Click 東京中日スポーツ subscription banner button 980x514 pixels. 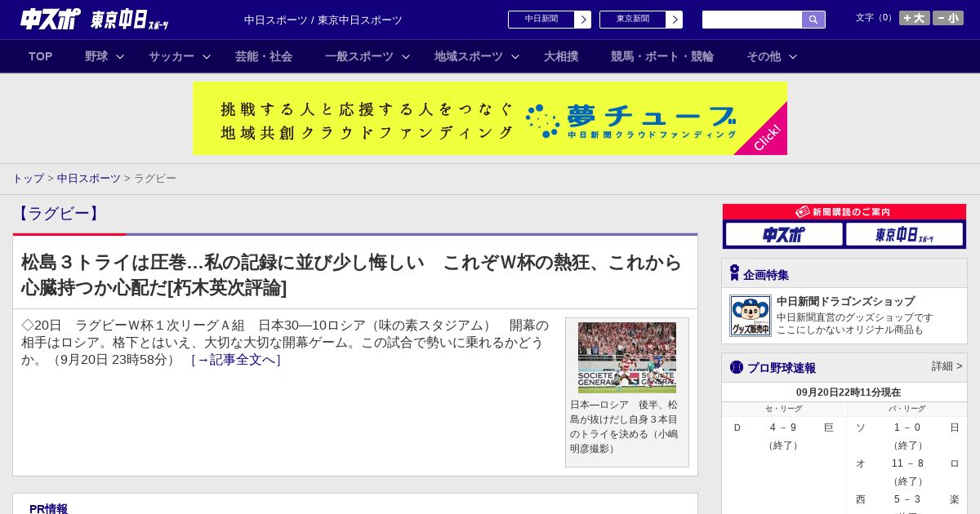904,235
